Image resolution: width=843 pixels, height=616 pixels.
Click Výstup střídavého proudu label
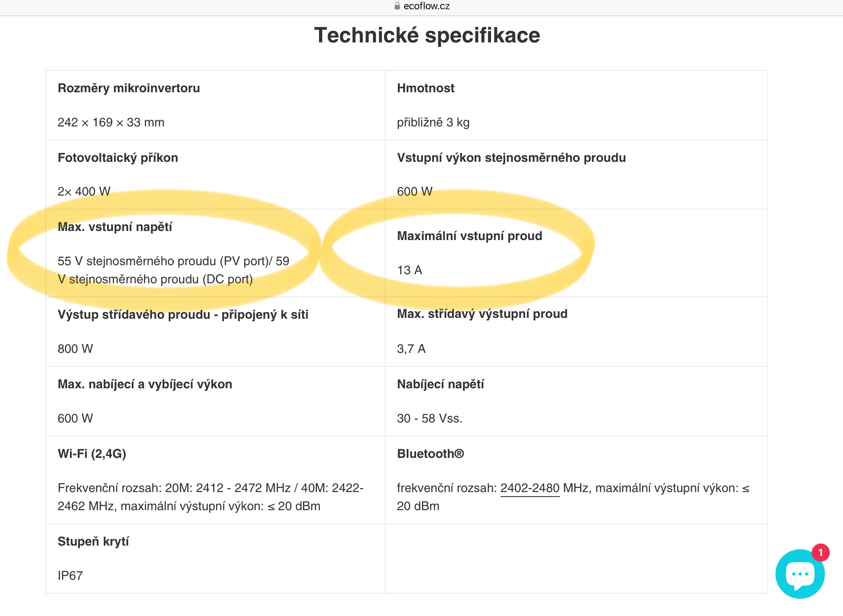183,315
